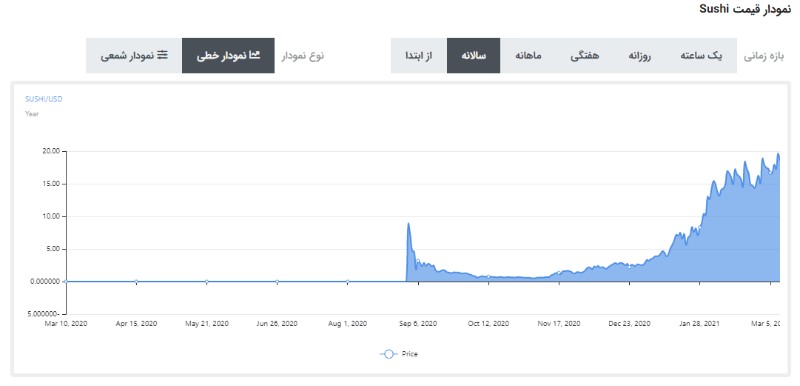
Task: Open the از ابتدا all-time tab
Action: (418, 56)
